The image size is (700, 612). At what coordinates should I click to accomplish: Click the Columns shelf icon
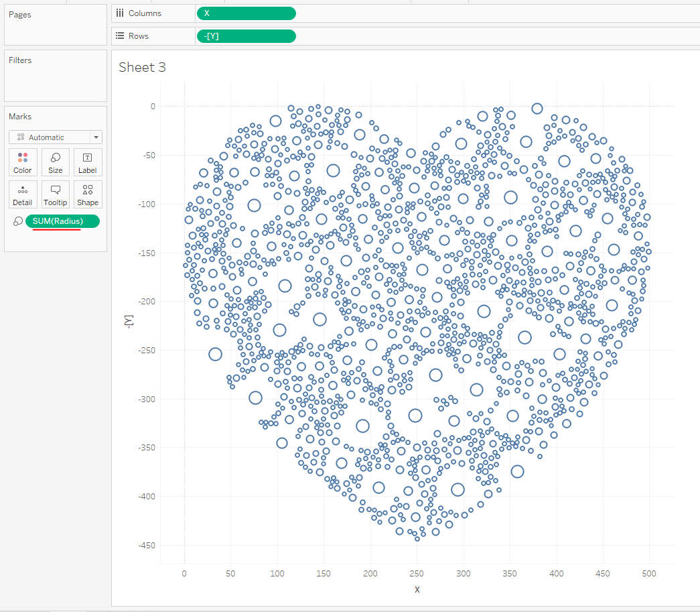coord(120,13)
